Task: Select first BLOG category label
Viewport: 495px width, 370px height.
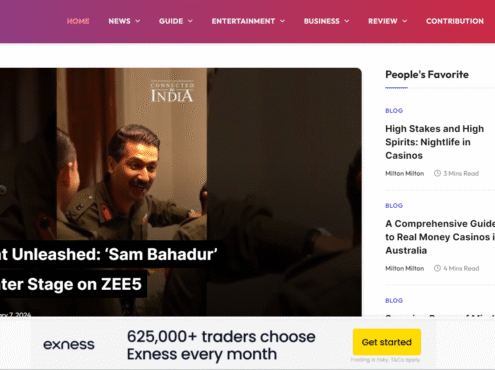Action: pos(394,111)
